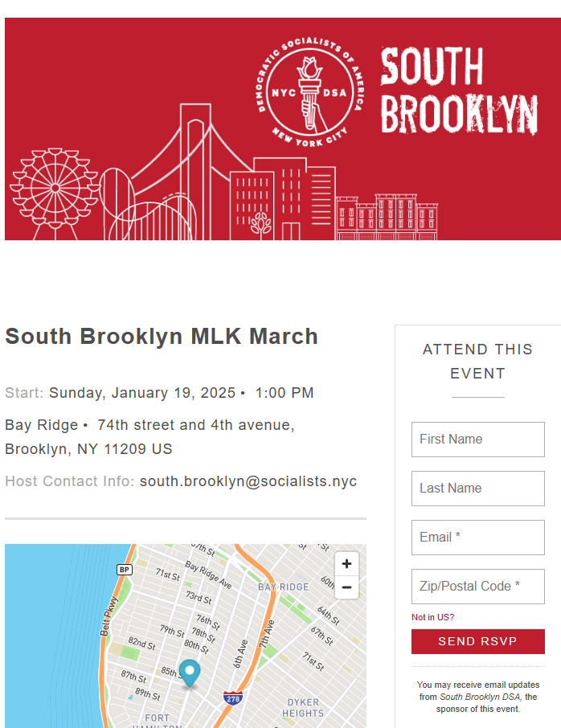
Task: Click the south.brooklyn@socialists.nyc contact email
Action: pyautogui.click(x=248, y=481)
